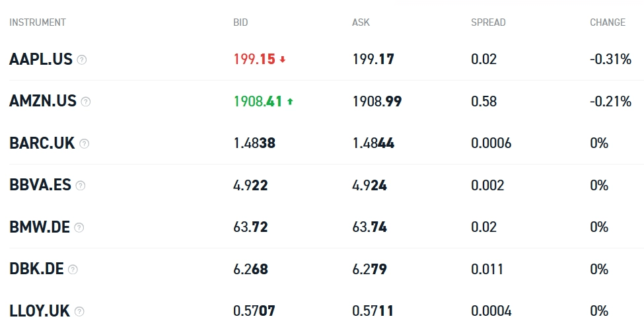Show info tooltip icon for BMW.DE
Screen dimensions: 644x335
point(79,227)
